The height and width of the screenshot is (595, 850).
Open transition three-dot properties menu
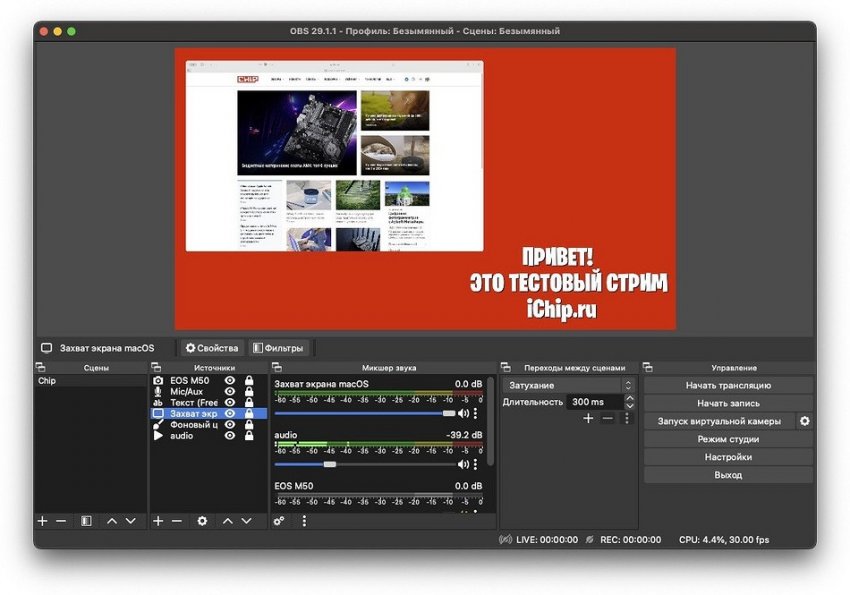click(x=627, y=418)
